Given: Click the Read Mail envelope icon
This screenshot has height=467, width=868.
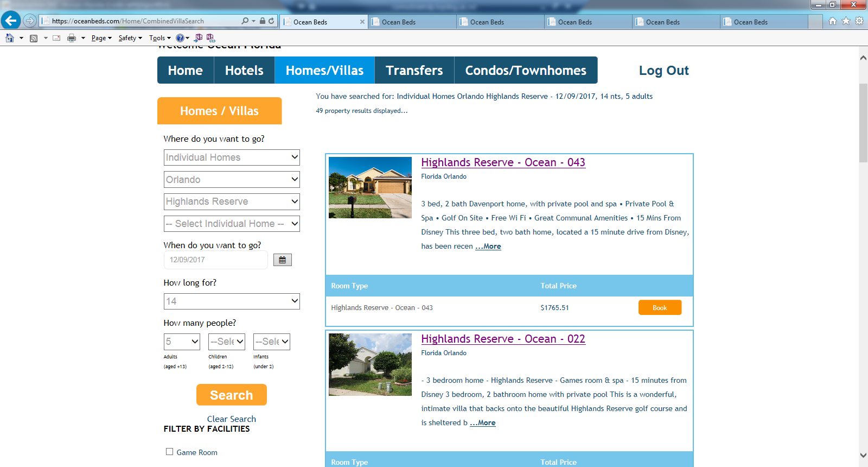Looking at the screenshot, I should (56, 38).
